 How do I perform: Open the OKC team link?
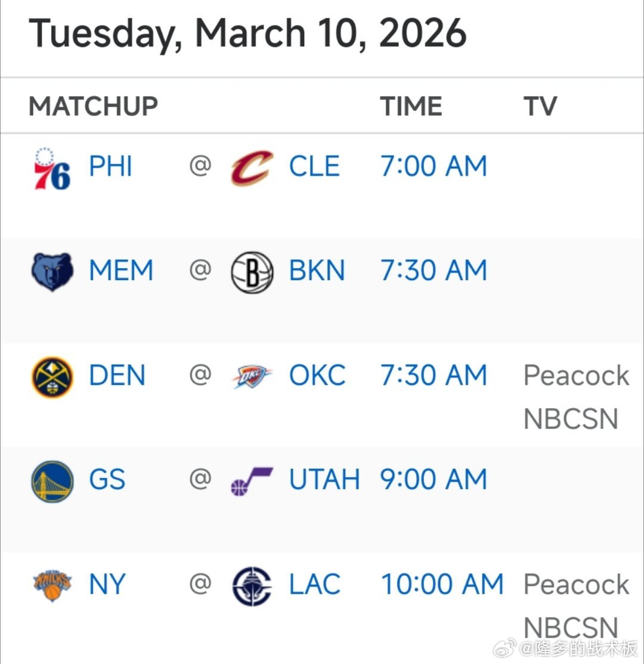click(317, 376)
